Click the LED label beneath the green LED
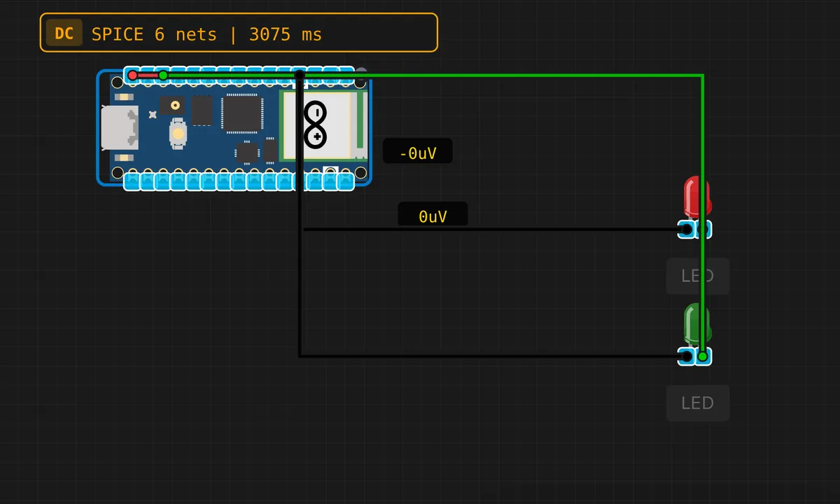This screenshot has height=504, width=840. [x=698, y=403]
